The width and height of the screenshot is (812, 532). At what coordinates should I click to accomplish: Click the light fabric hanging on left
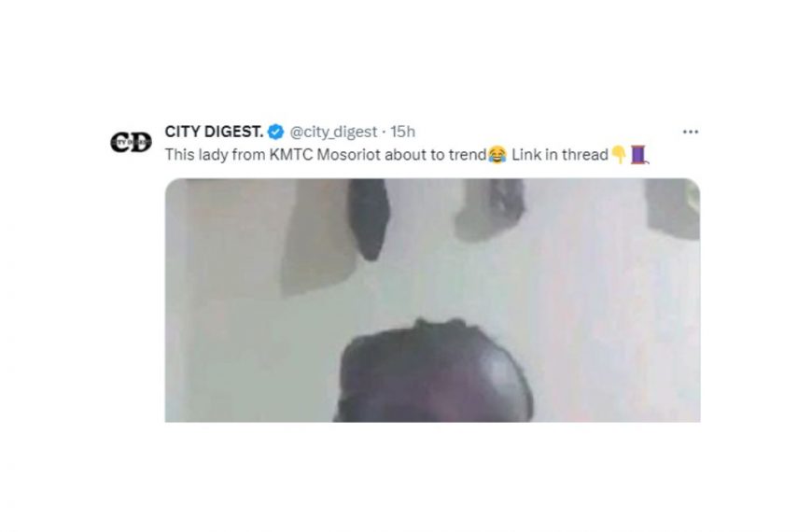(x=317, y=238)
